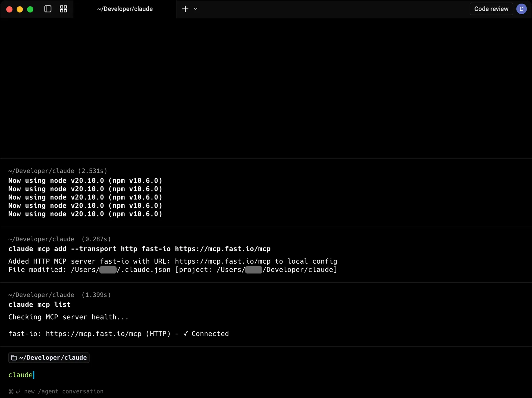Open a new tab with the plus icon
This screenshot has height=398, width=532.
coord(185,9)
